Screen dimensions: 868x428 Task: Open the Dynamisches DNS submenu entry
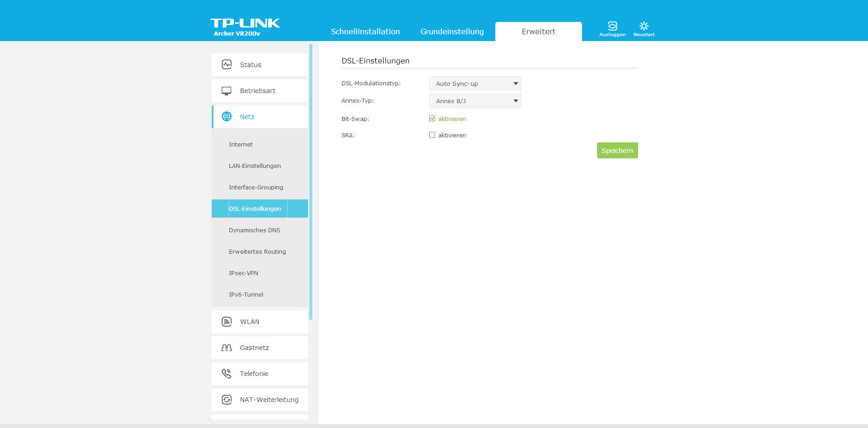[x=255, y=230]
